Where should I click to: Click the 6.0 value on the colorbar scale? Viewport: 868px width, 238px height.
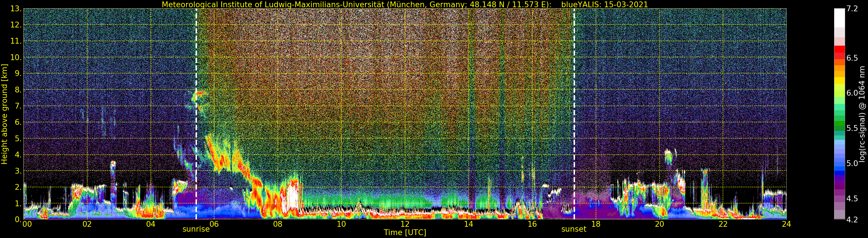(852, 93)
